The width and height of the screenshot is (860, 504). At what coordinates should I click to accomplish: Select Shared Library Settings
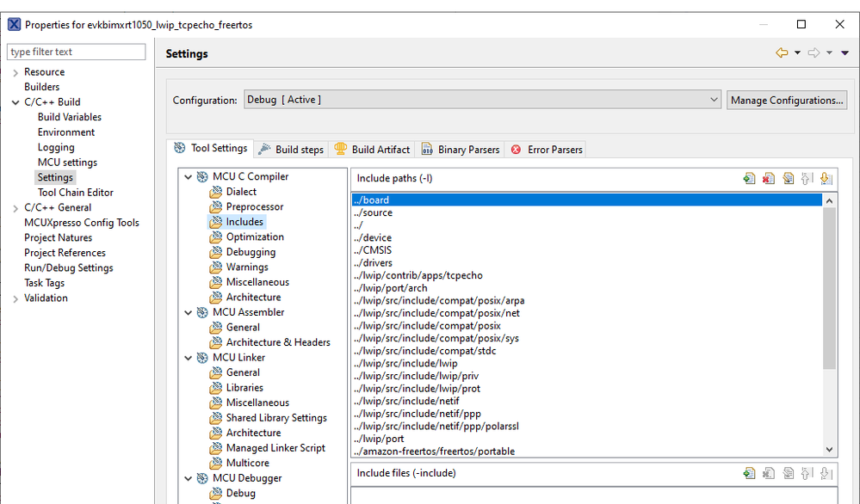coord(276,417)
